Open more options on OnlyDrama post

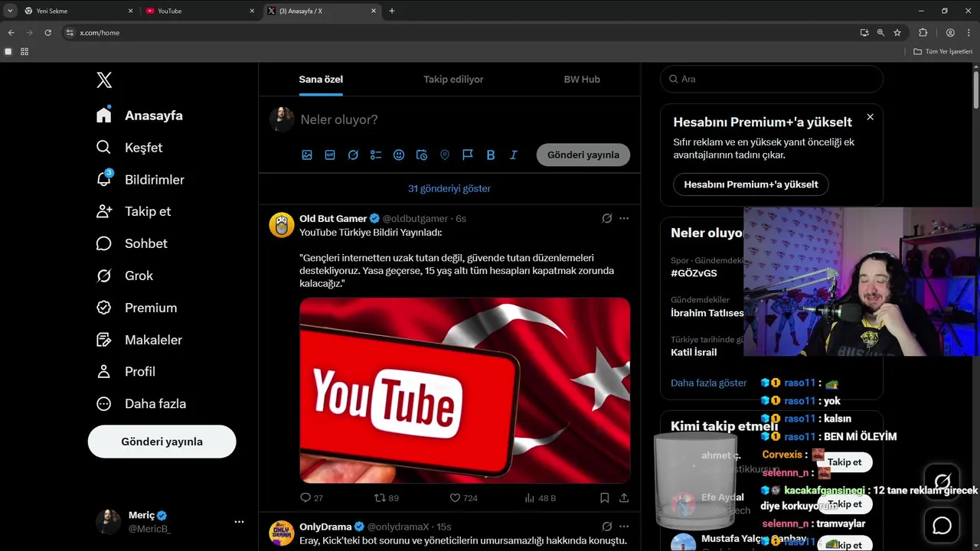coord(624,527)
